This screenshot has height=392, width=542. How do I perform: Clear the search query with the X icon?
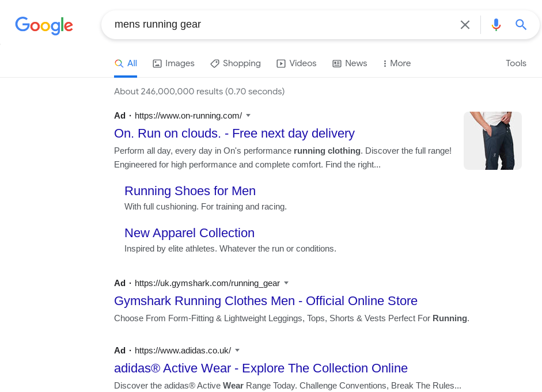coord(465,25)
